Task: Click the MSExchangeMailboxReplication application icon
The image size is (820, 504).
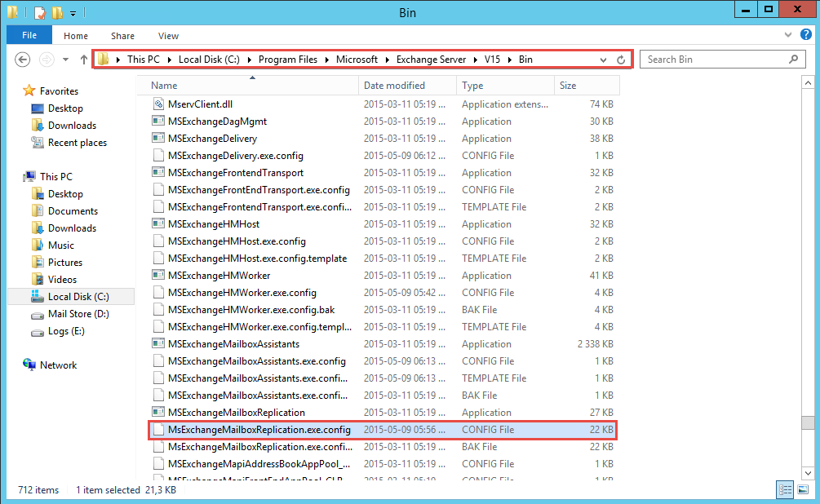Action: [158, 413]
